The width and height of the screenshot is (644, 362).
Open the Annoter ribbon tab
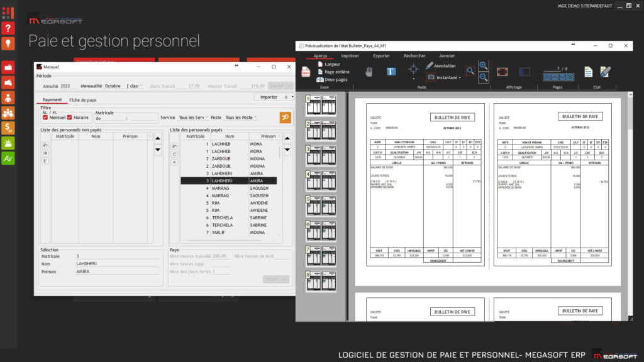coord(447,56)
